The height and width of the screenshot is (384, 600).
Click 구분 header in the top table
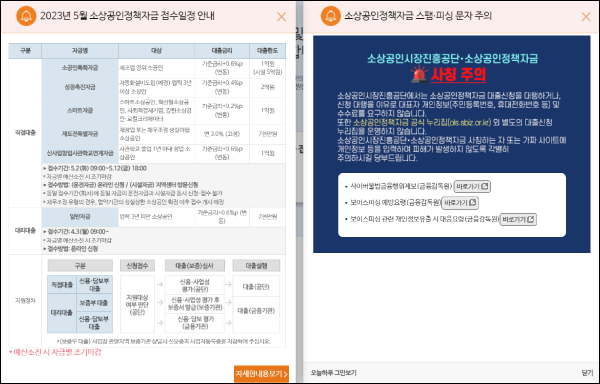tap(25, 51)
